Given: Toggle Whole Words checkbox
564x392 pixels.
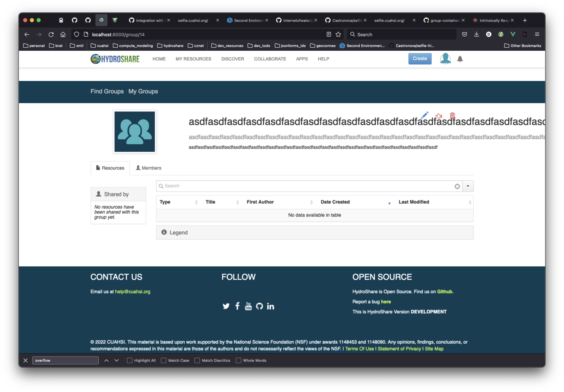Looking at the screenshot, I should [238, 360].
